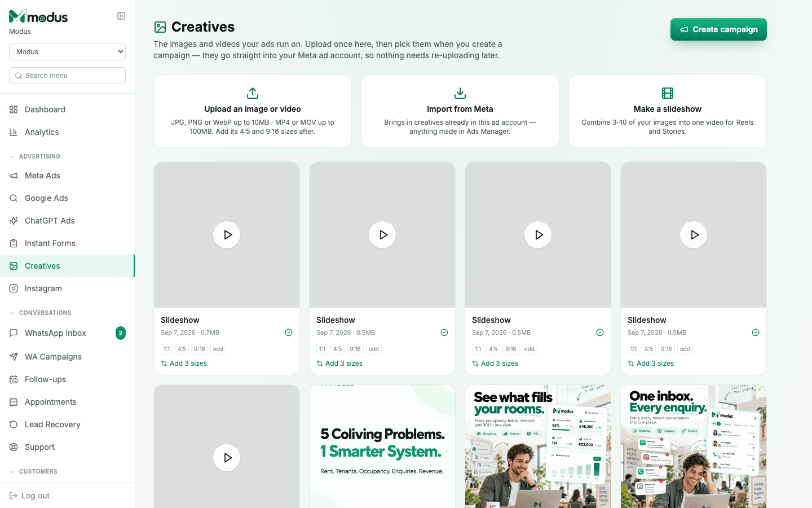Open Dashboard via its grid icon

pos(14,110)
